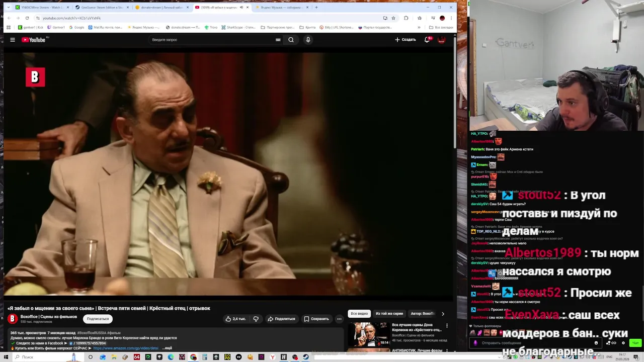Open the Don Corleone suggested video thumbnail
The width and height of the screenshot is (644, 362).
click(369, 334)
